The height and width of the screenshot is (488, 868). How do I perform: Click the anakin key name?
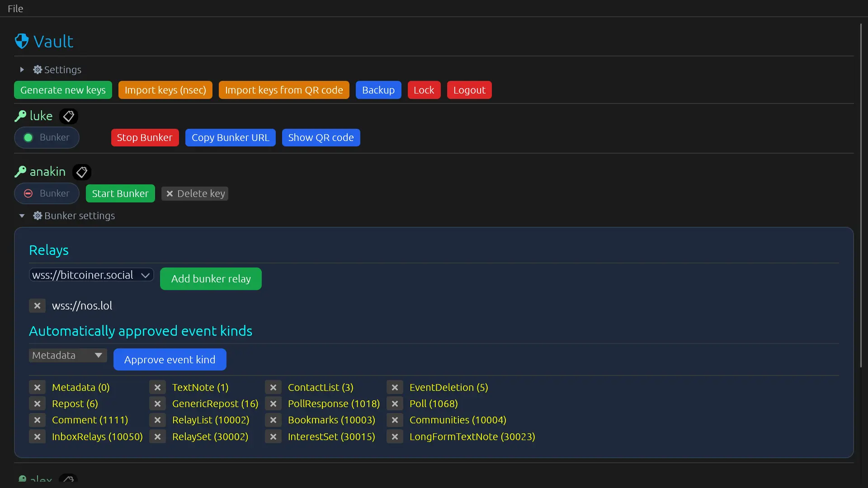[47, 172]
